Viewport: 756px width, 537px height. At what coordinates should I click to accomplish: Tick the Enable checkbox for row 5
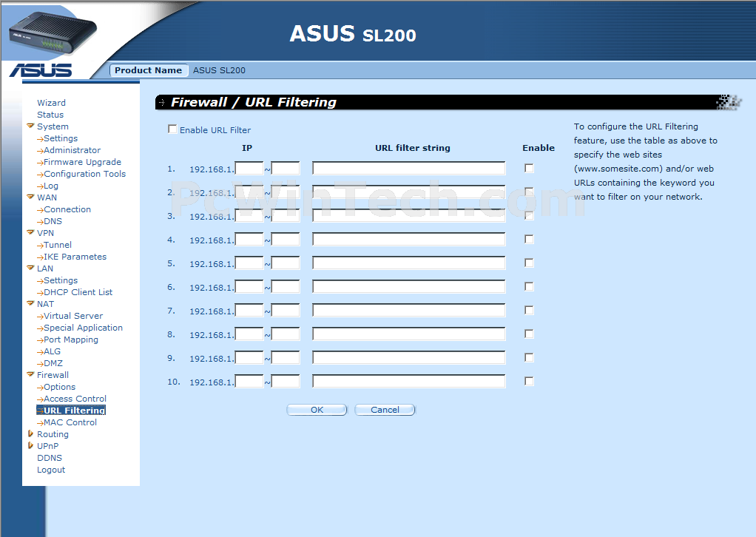pos(529,263)
